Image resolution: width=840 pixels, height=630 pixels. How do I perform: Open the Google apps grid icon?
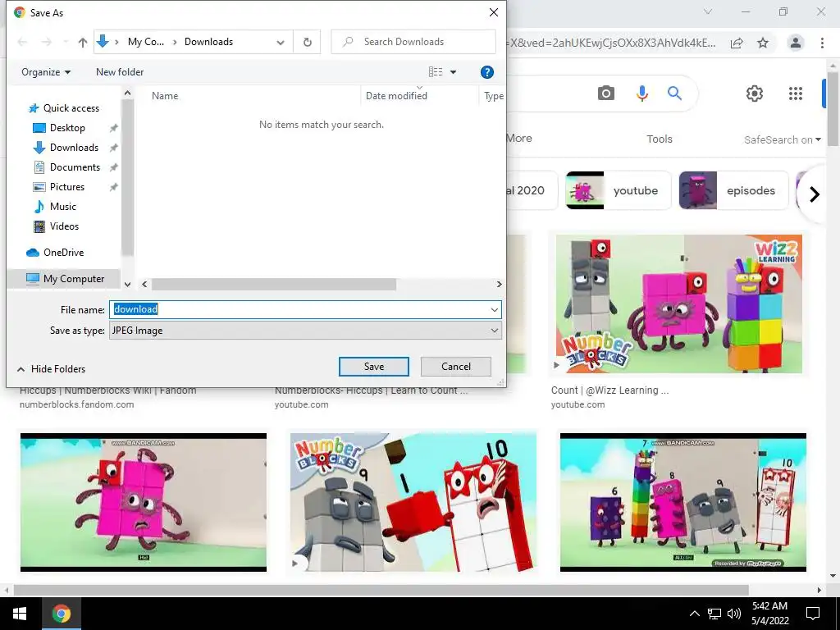796,94
